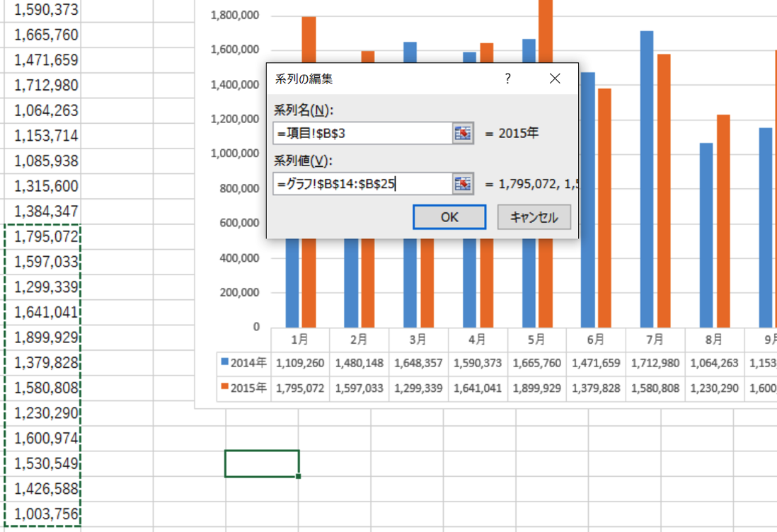Image resolution: width=777 pixels, height=532 pixels.
Task: Click the cell with value 1,641,041 in column B
Action: pyautogui.click(x=42, y=312)
